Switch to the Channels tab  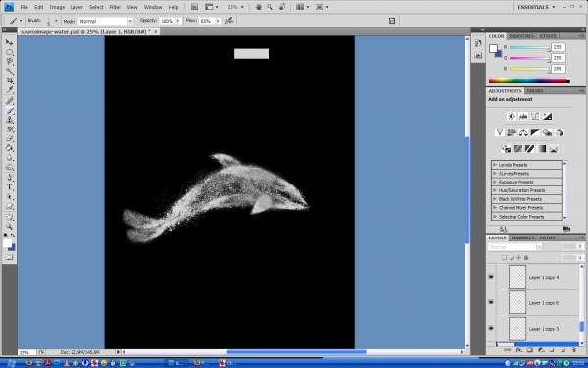point(522,237)
